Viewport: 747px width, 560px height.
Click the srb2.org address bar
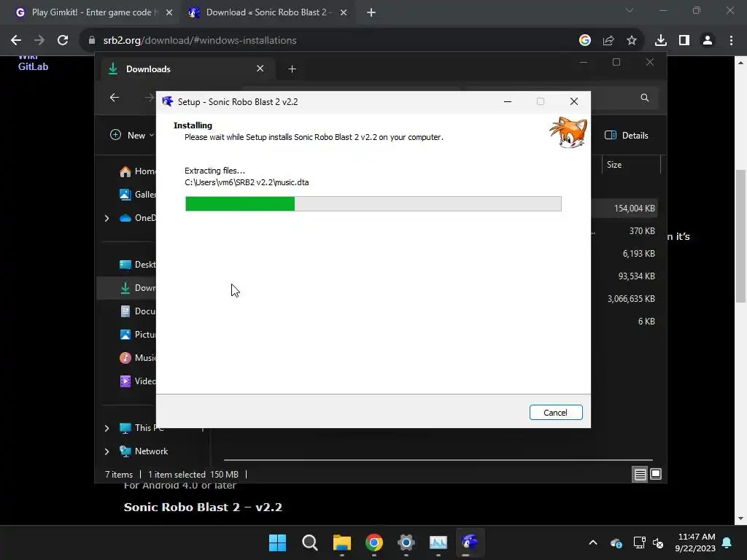333,41
